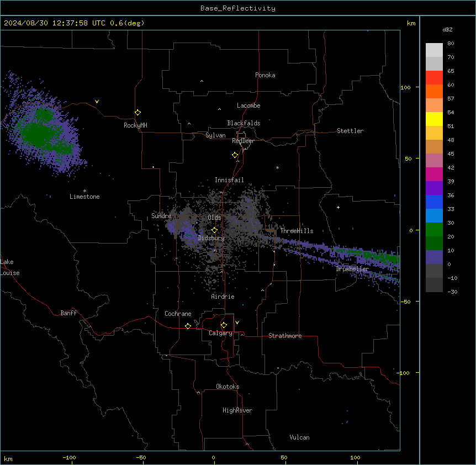Click the Vulcan city label

click(x=300, y=437)
